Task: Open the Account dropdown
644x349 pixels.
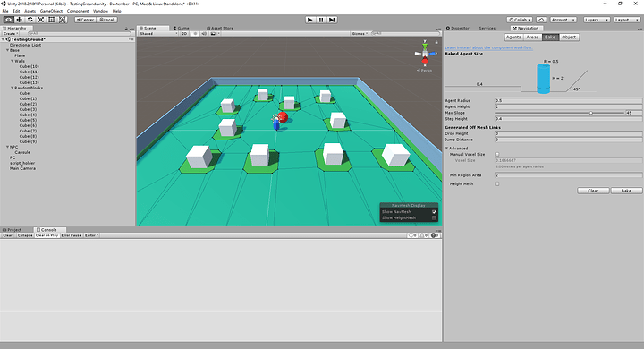Action: click(x=563, y=20)
